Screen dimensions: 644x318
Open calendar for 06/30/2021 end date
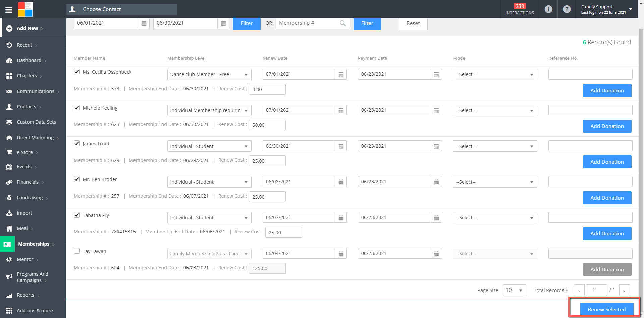coord(223,23)
